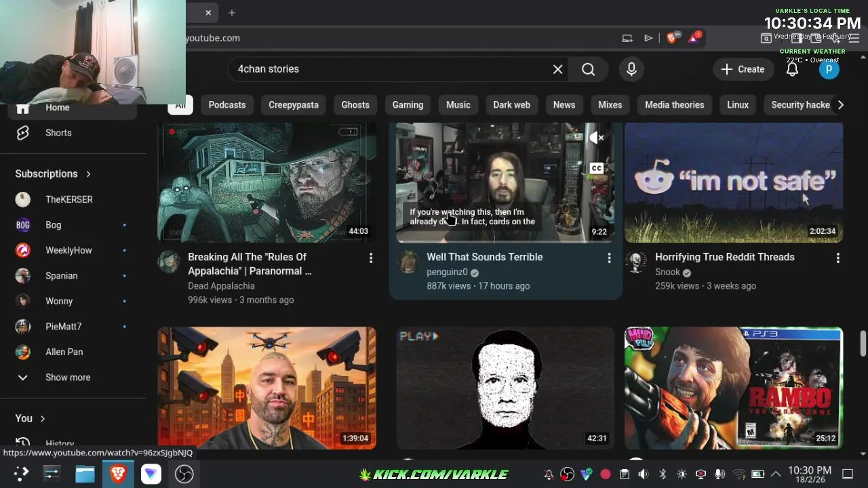Click the page scrollbar thumb

[x=863, y=342]
